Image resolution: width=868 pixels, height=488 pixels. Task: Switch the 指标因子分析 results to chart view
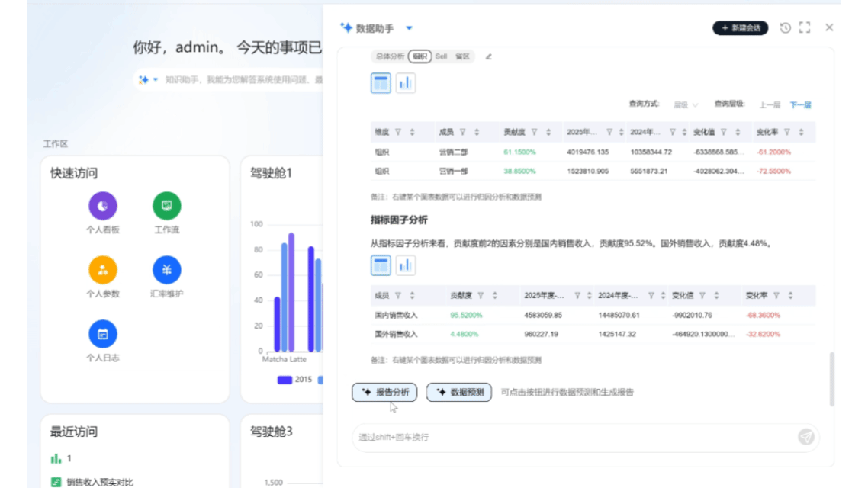(x=406, y=265)
